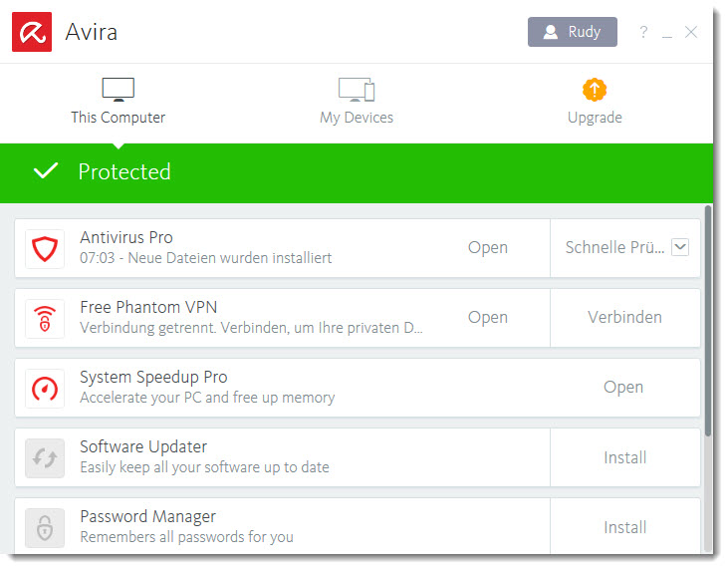Open System Speedup Pro
Screen dimensions: 728x569
tap(623, 388)
